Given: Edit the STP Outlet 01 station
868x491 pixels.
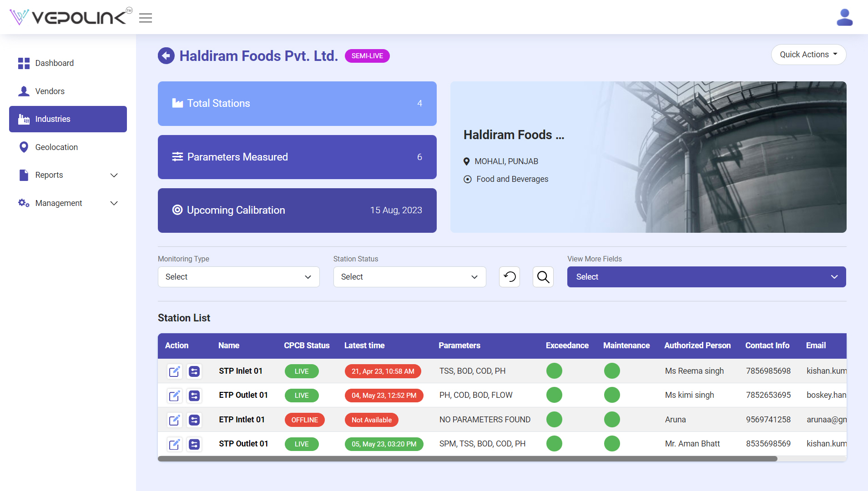Looking at the screenshot, I should [x=174, y=444].
